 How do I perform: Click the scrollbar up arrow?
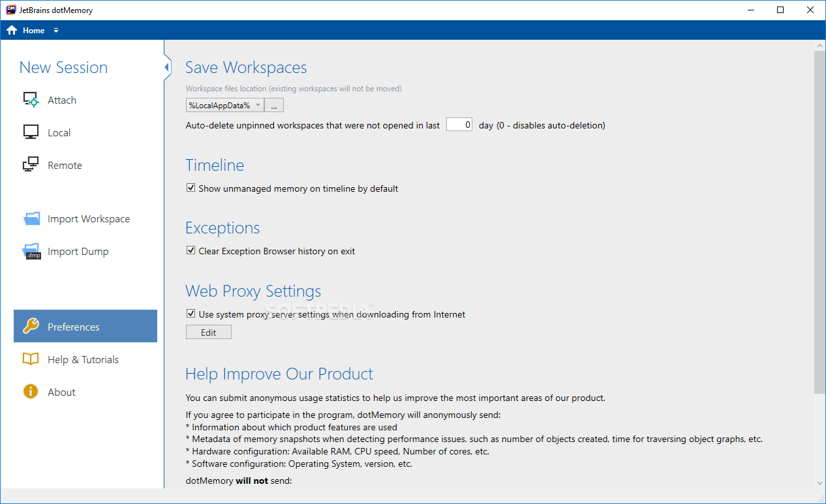pyautogui.click(x=819, y=45)
